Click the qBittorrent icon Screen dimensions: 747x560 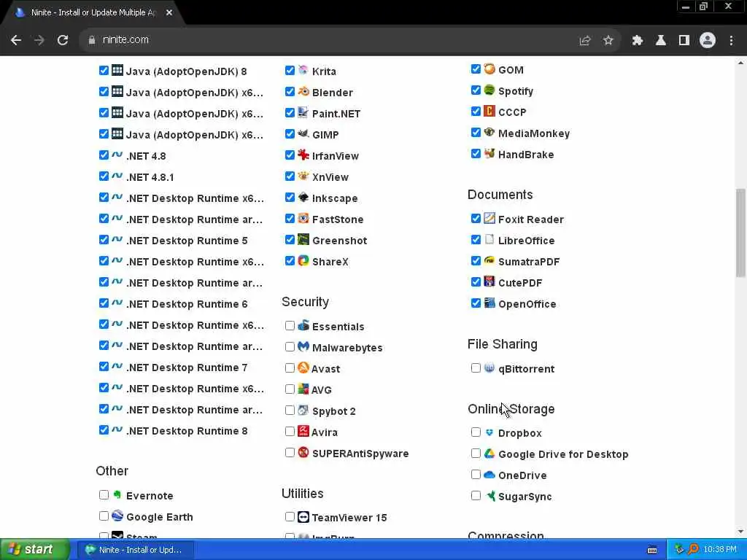[489, 367]
